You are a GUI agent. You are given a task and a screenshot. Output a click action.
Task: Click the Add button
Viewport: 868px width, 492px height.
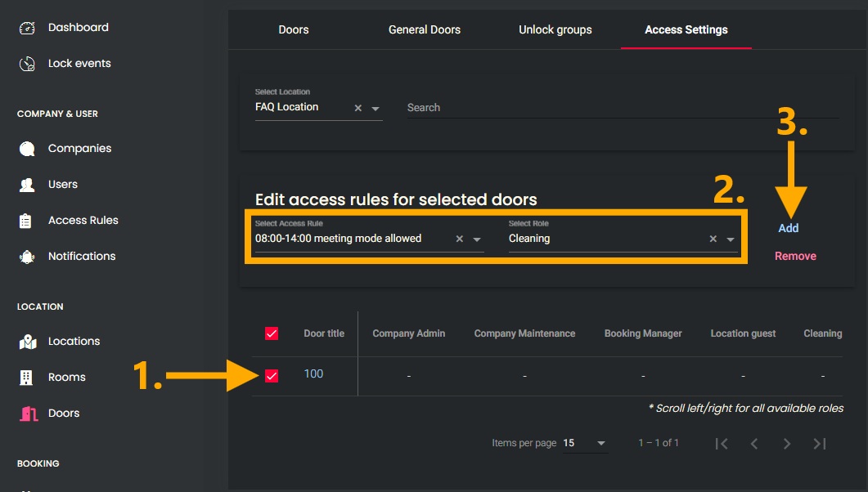(788, 229)
